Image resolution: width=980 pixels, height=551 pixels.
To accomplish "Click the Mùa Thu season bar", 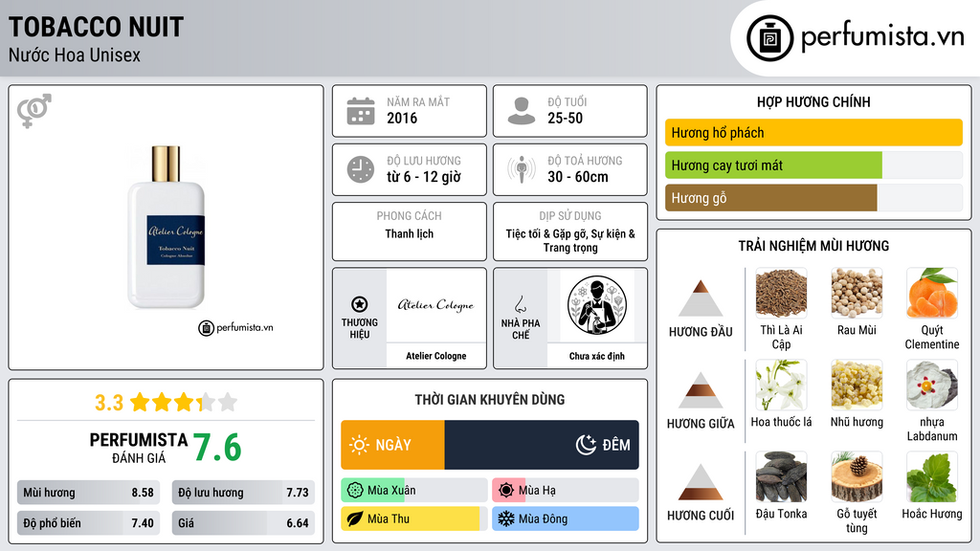I will coord(413,519).
